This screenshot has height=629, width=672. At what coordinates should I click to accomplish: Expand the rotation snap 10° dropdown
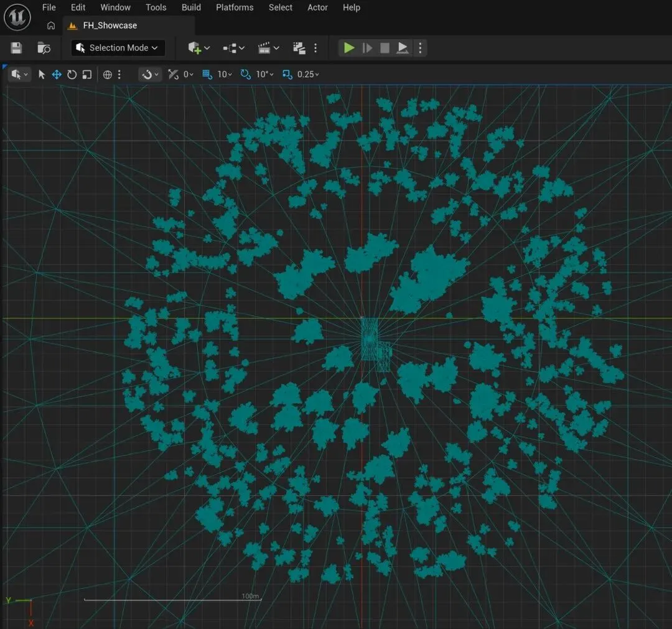pos(264,75)
